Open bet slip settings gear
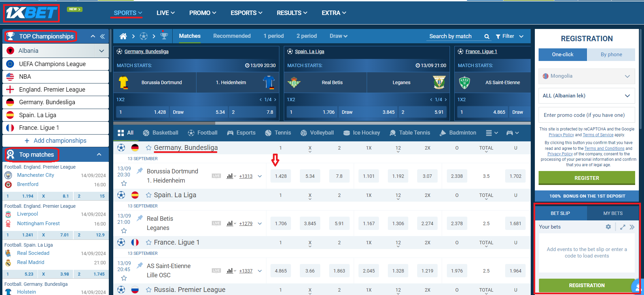Screen dimensions: 644x295 pos(608,227)
